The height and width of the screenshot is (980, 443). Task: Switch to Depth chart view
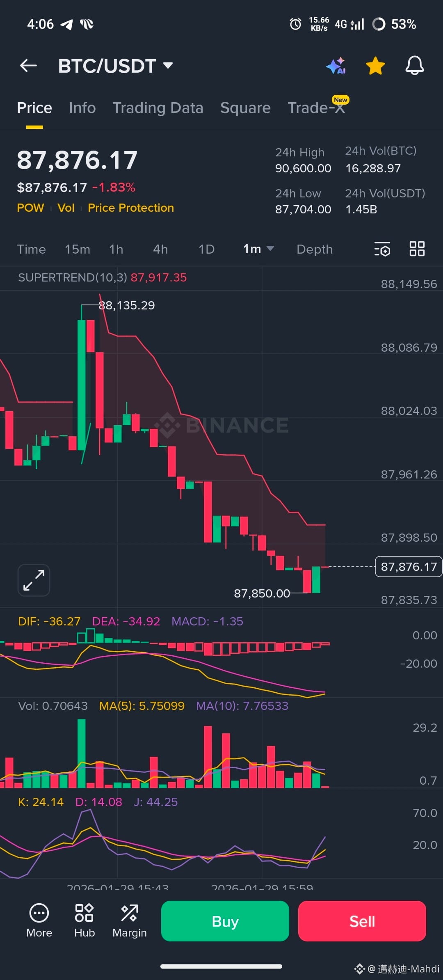[x=315, y=249]
